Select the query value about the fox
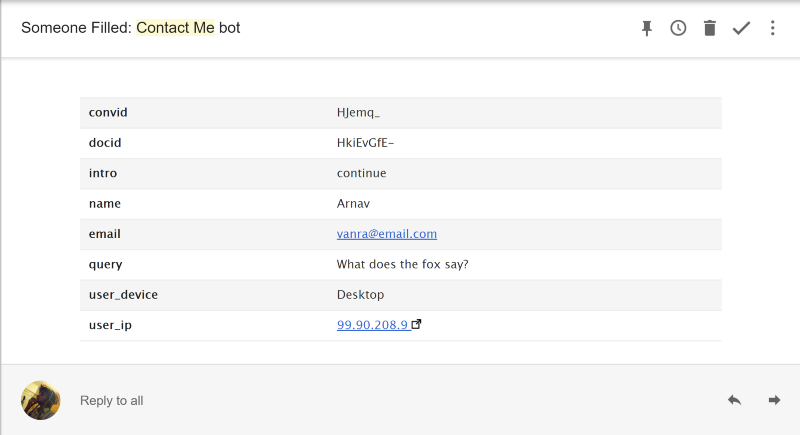 point(403,264)
